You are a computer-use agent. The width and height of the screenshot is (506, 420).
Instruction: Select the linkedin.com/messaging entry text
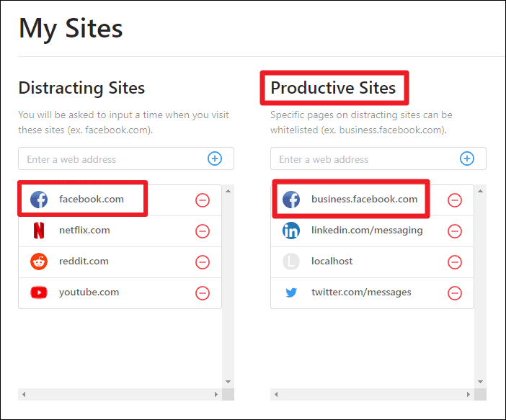tap(367, 231)
